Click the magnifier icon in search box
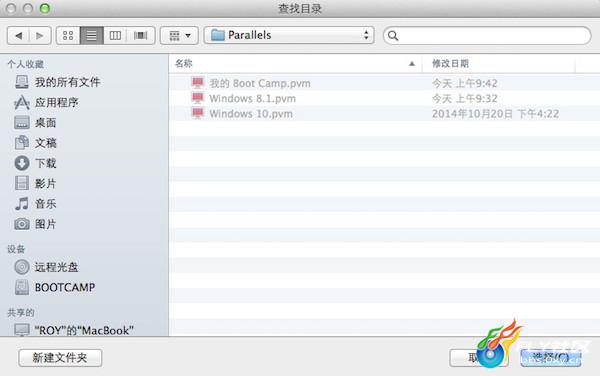The width and height of the screenshot is (600, 376). click(x=393, y=36)
